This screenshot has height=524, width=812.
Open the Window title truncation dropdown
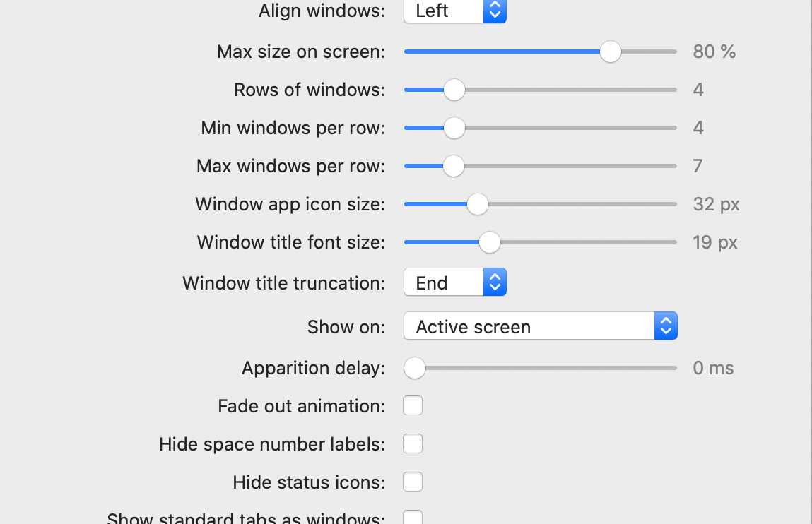(x=454, y=282)
